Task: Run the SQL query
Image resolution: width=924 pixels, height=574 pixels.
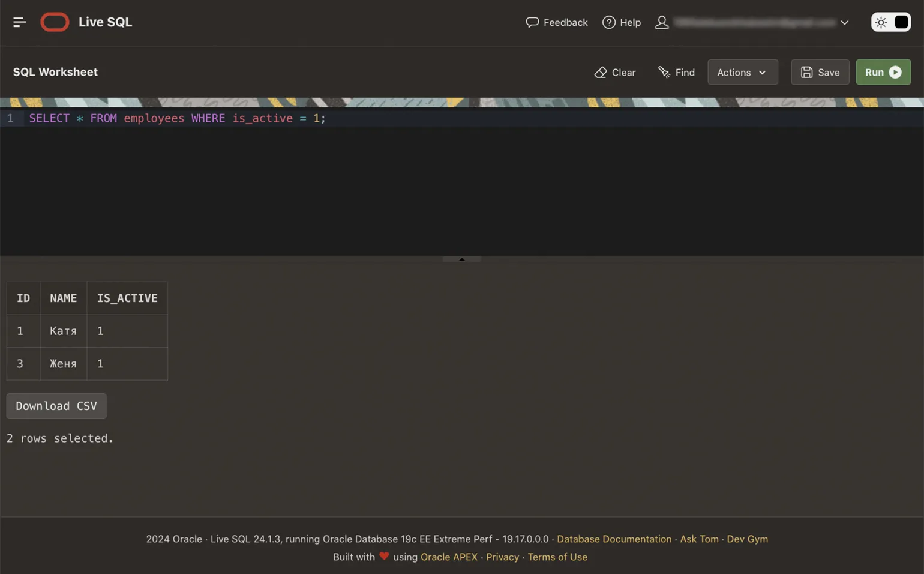Action: 882,72
